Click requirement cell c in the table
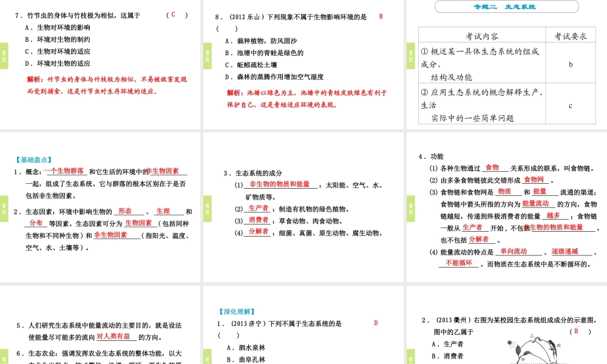This screenshot has width=607, height=364. click(571, 106)
